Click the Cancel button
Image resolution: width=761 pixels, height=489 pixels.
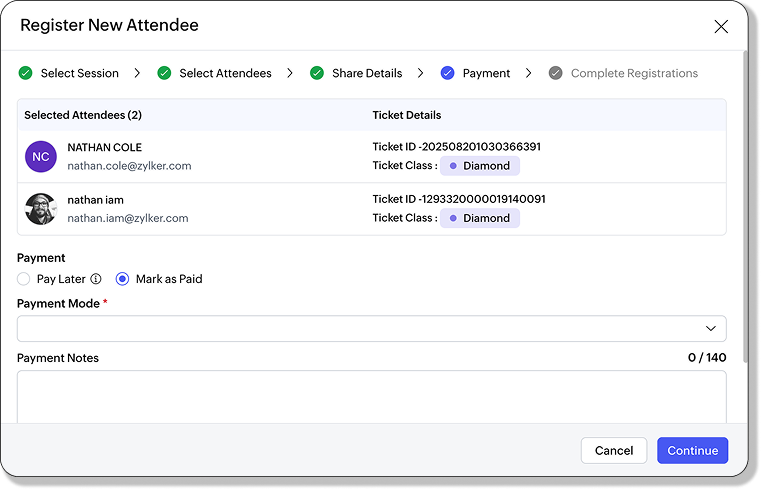[x=614, y=451]
